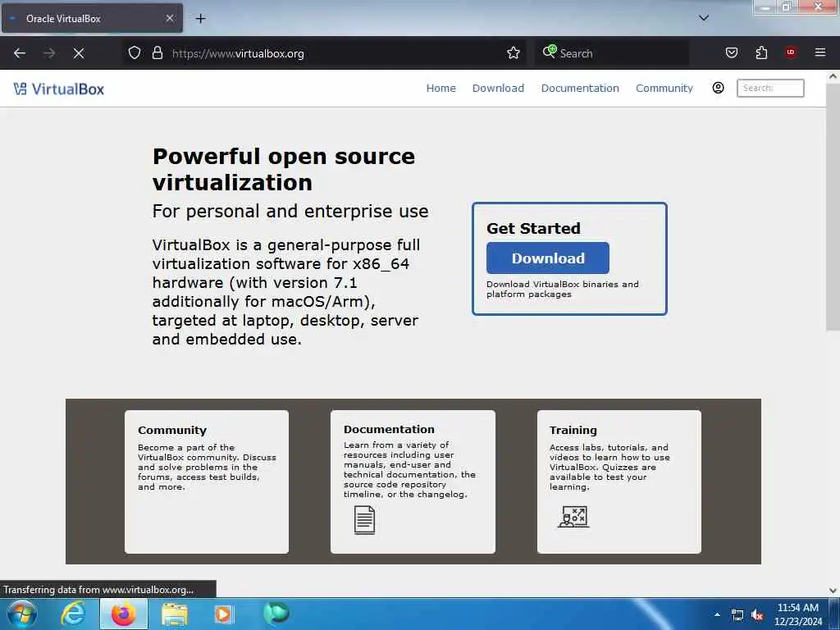
Task: Click the scrollbar down arrow
Action: click(833, 591)
